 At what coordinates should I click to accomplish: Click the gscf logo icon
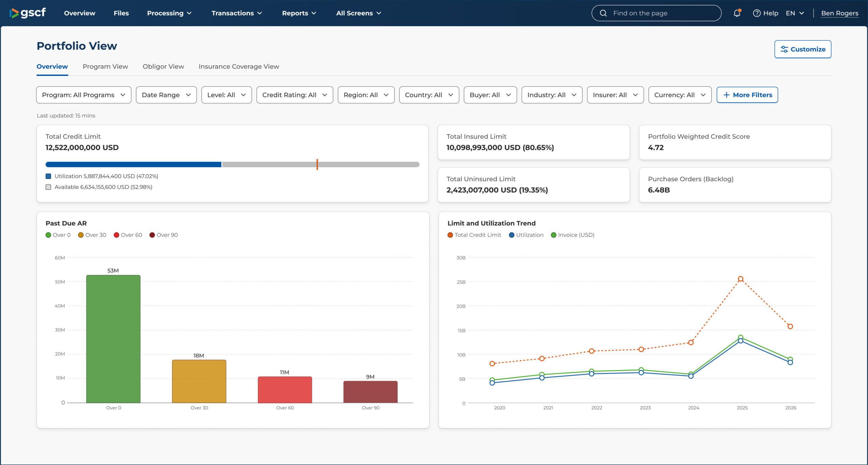click(15, 13)
